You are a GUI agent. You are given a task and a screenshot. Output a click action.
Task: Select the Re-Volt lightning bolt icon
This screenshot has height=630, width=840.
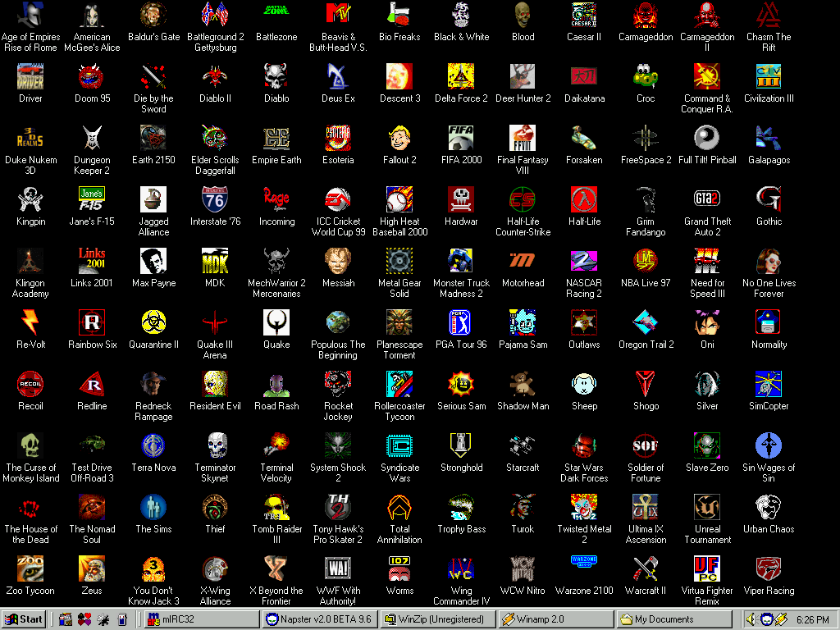coord(30,323)
